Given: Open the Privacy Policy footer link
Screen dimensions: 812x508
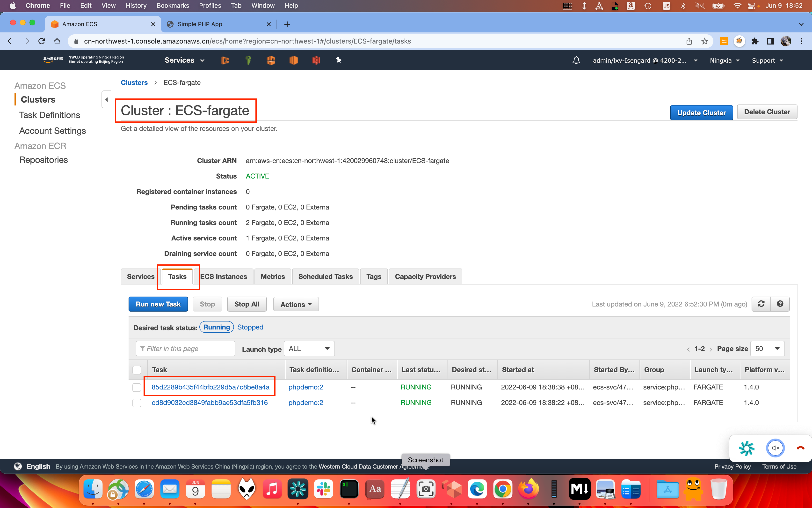Looking at the screenshot, I should [732, 466].
